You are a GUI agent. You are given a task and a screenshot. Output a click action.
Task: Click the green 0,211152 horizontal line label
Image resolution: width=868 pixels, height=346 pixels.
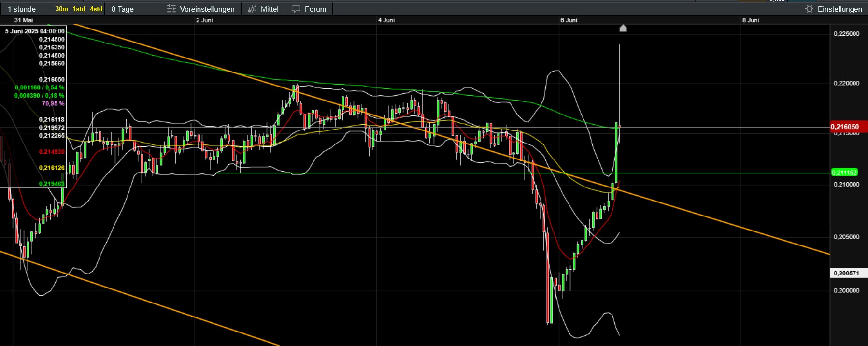click(844, 173)
